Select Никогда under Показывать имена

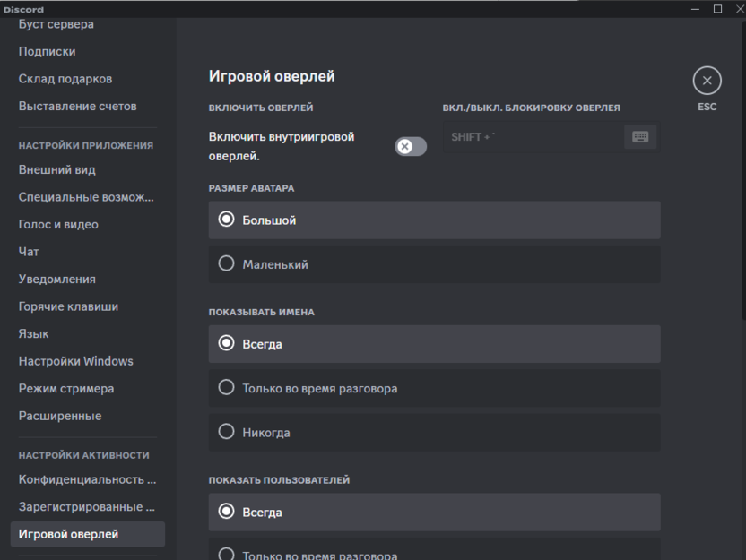tap(434, 432)
